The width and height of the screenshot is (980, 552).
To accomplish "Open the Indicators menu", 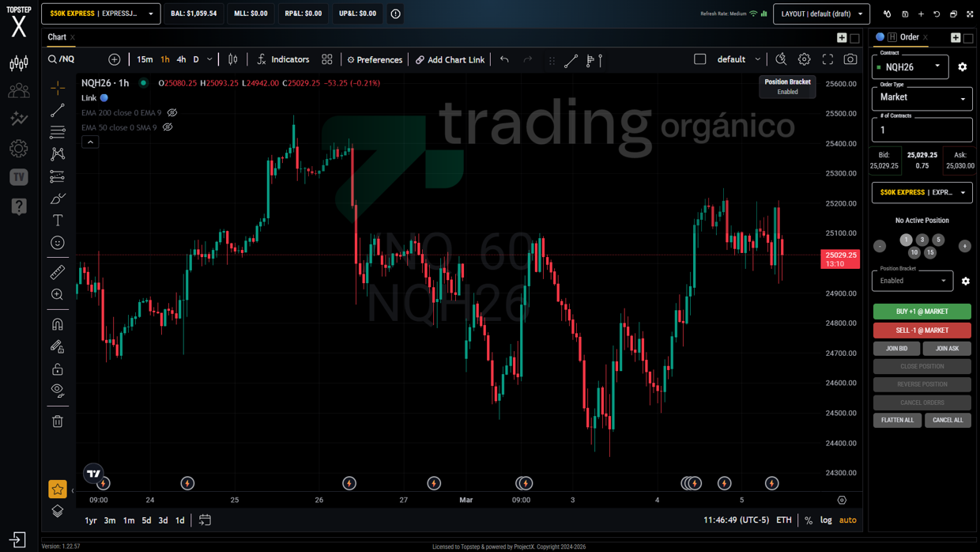I will click(x=283, y=59).
